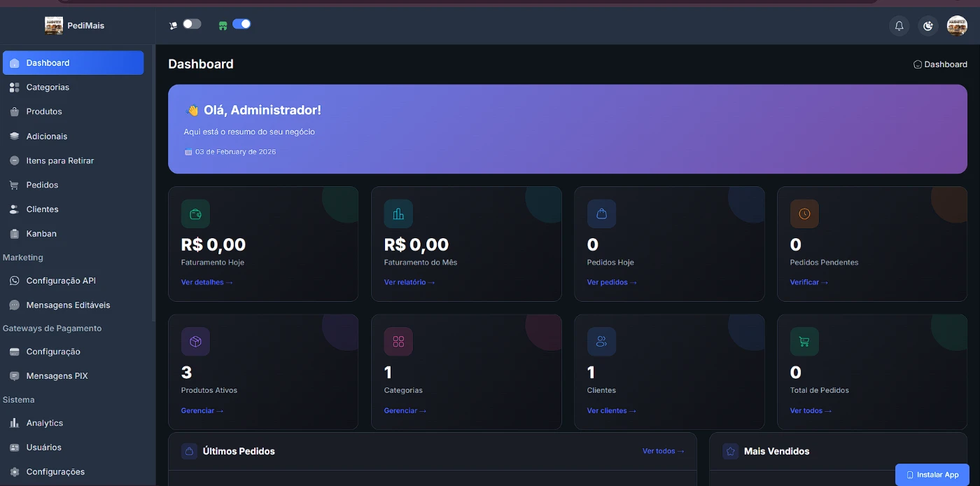Image resolution: width=980 pixels, height=486 pixels.
Task: Click the Dashboard breadcrumb at top right
Action: click(x=940, y=64)
